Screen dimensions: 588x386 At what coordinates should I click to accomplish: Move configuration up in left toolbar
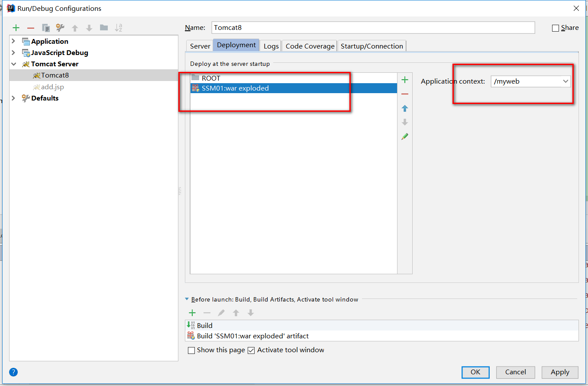[75, 28]
